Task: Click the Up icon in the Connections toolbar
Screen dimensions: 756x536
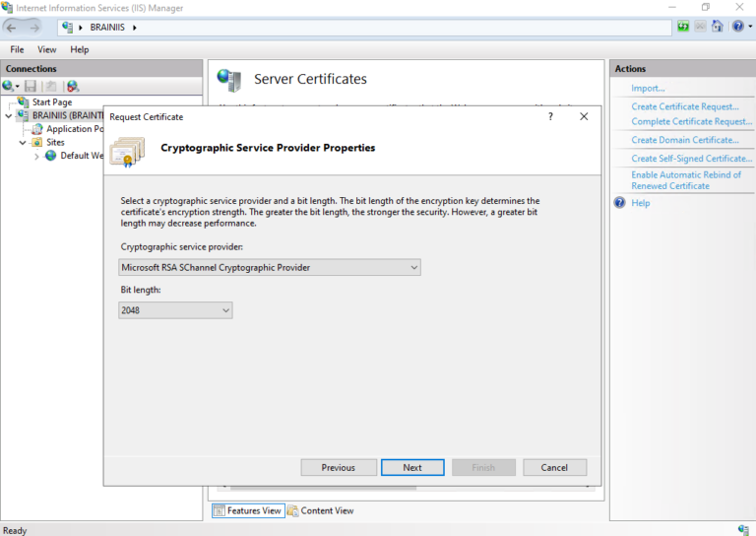Action: click(50, 86)
